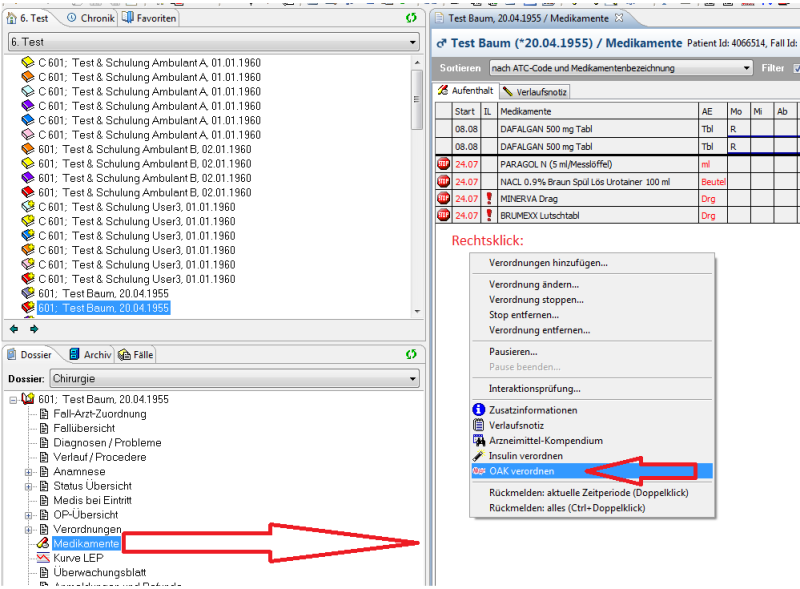Choose Verordnung entfernen... from context menu
Viewport: 800px width, 589px height.
539,330
